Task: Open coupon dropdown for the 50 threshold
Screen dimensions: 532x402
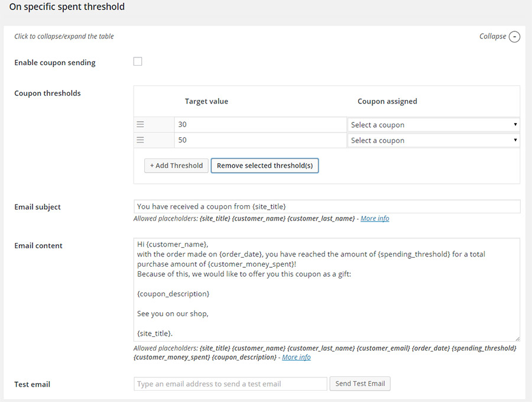Action: pos(433,140)
